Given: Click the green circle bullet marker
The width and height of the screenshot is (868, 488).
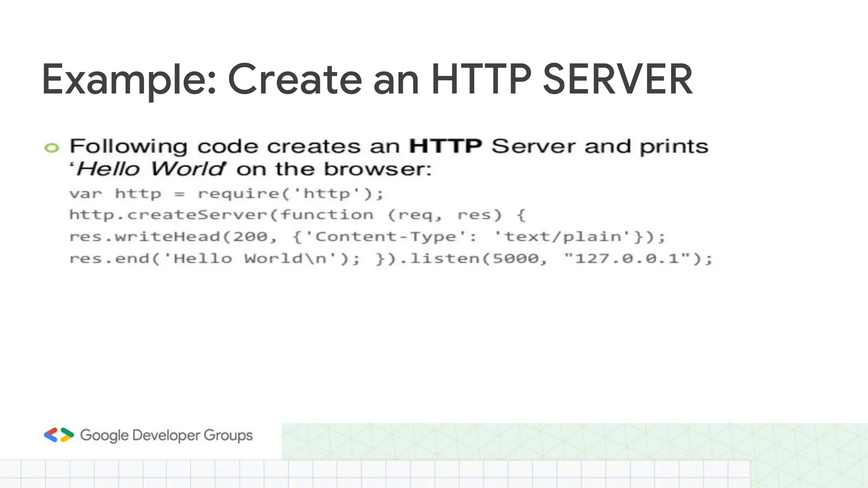Looking at the screenshot, I should 52,148.
